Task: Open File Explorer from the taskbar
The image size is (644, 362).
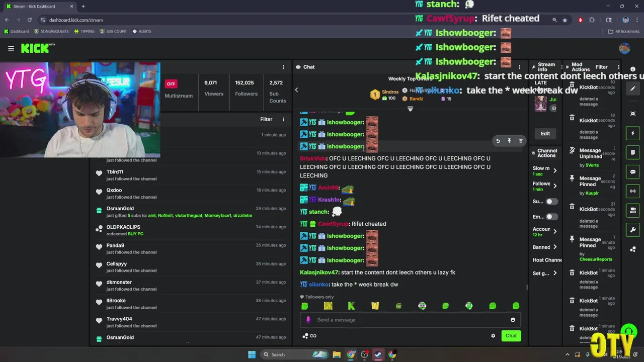Action: coord(337,354)
